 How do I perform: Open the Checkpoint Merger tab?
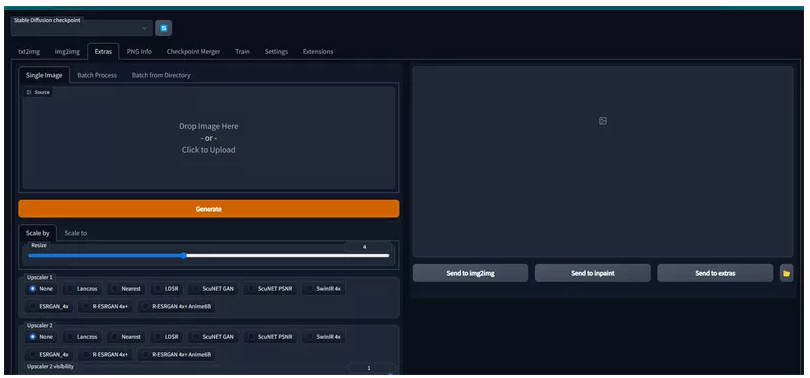[193, 52]
